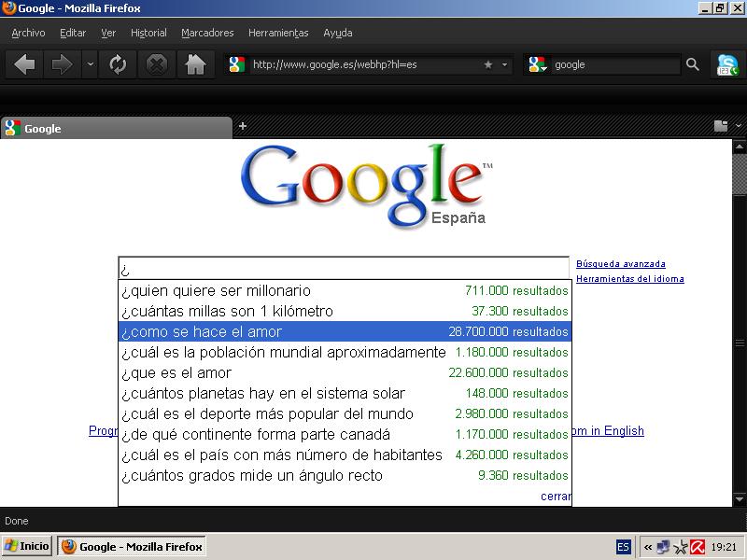Click the page scrollbar up arrow
The width and height of the screenshot is (747, 560).
(x=740, y=147)
